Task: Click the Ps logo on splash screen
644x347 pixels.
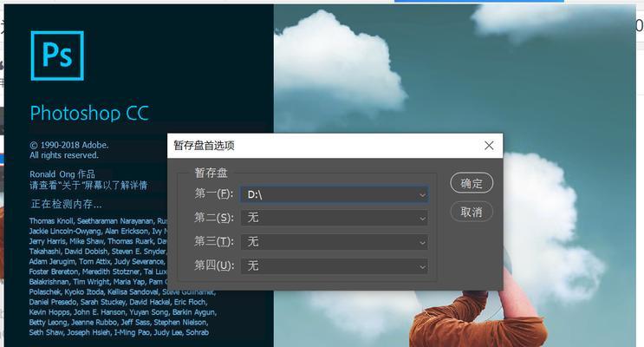Action: pos(57,56)
